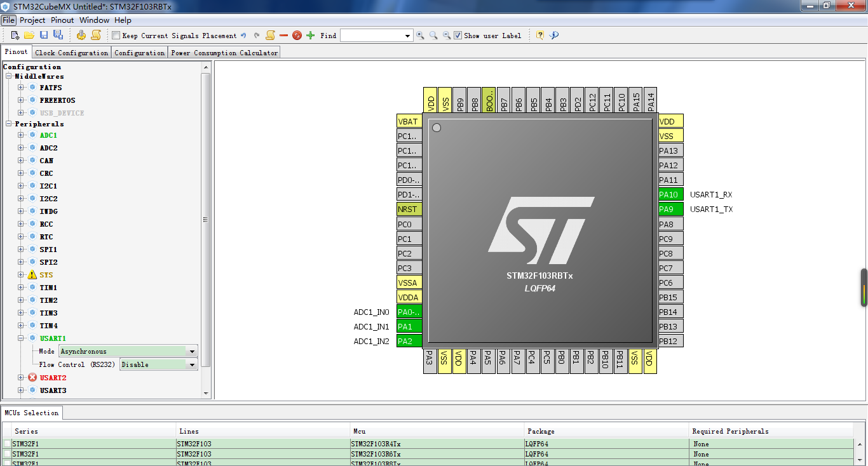Open the Flow Control (RS232) dropdown
Viewport: 868px width, 466px height.
[192, 364]
